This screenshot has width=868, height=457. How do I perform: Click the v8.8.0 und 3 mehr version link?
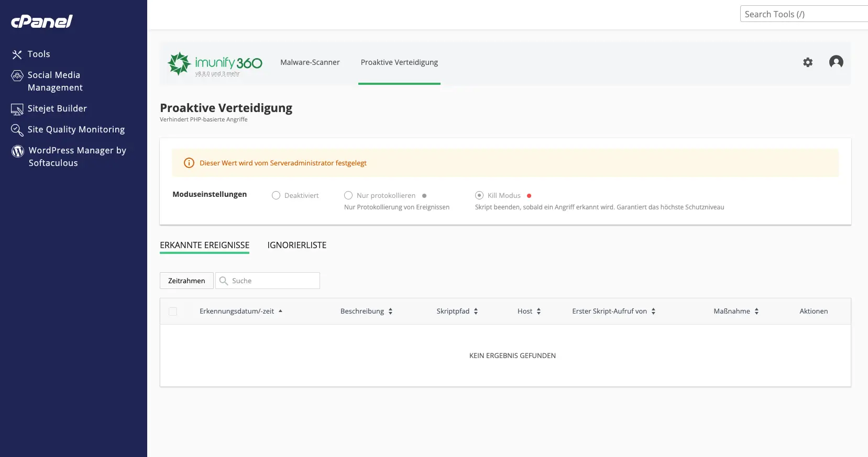pos(217,74)
